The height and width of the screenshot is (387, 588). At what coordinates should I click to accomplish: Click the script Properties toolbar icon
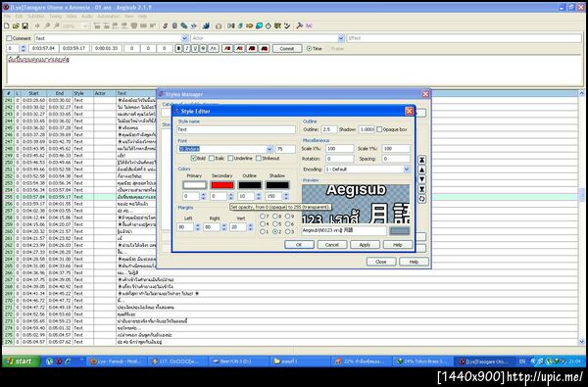174,25
